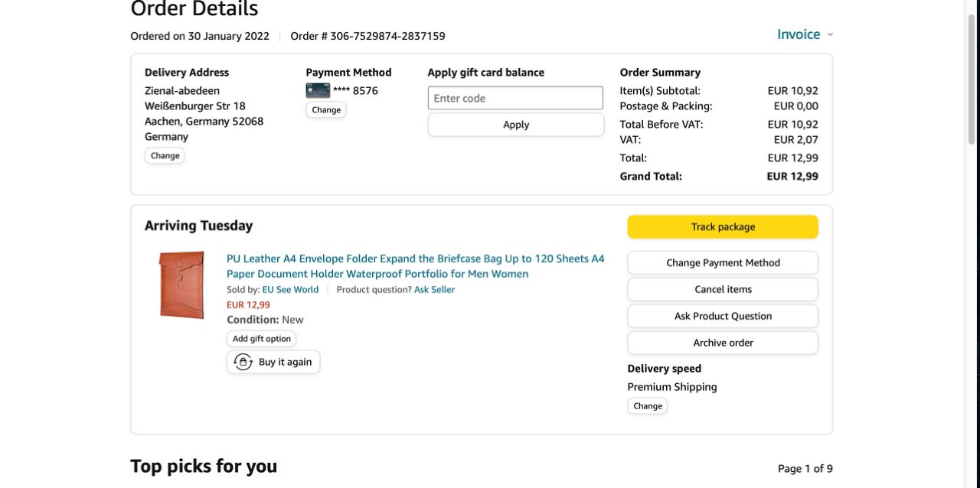The height and width of the screenshot is (488, 980).
Task: Change the payment method card
Action: coord(326,109)
